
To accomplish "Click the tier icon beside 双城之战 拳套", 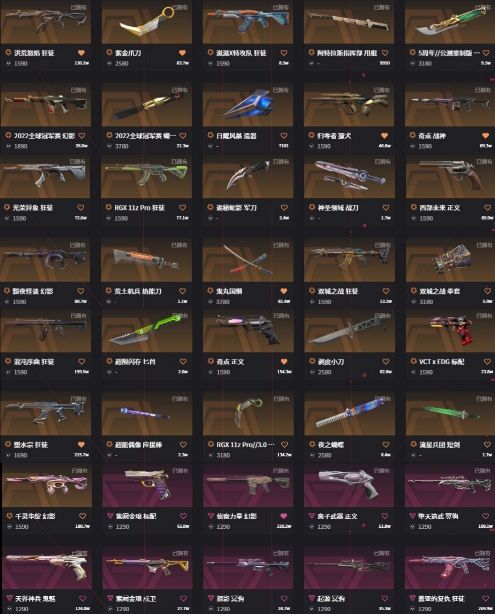I will coord(413,291).
